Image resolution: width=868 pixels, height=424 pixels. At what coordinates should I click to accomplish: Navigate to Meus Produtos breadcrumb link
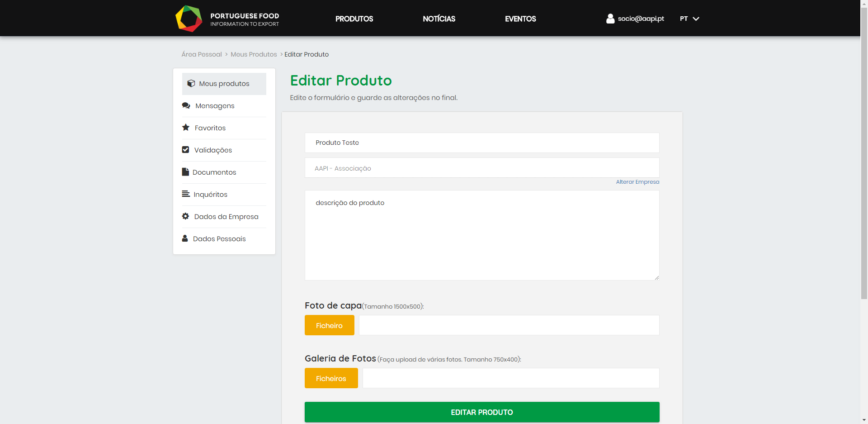[x=254, y=54]
